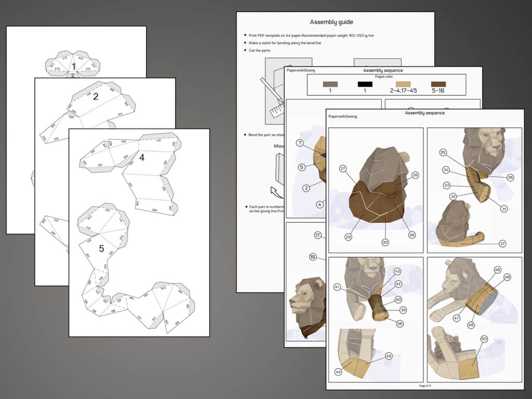Click callout circle number 37
Image resolution: width=532 pixels, height=399 pixels.
tap(501, 244)
